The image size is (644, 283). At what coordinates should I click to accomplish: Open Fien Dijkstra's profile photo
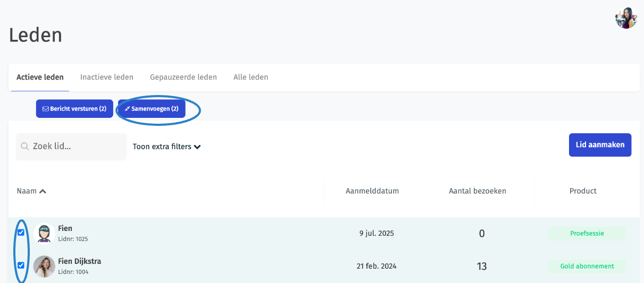pyautogui.click(x=44, y=266)
